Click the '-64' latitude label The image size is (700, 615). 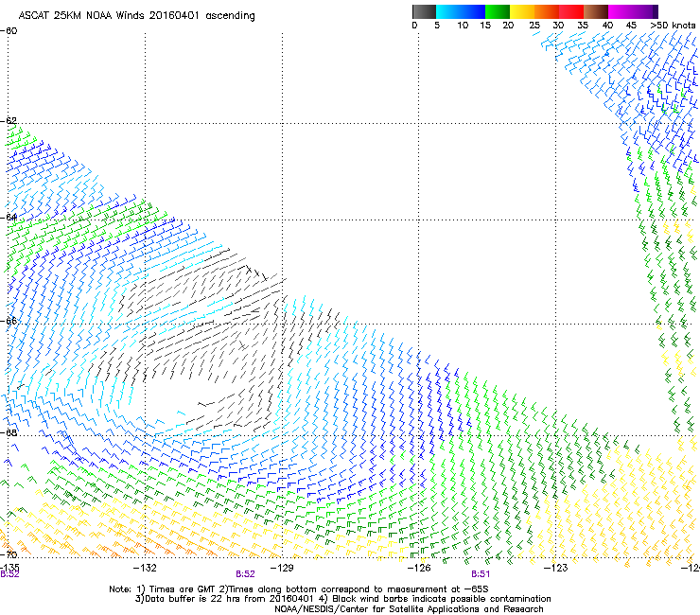coord(9,218)
